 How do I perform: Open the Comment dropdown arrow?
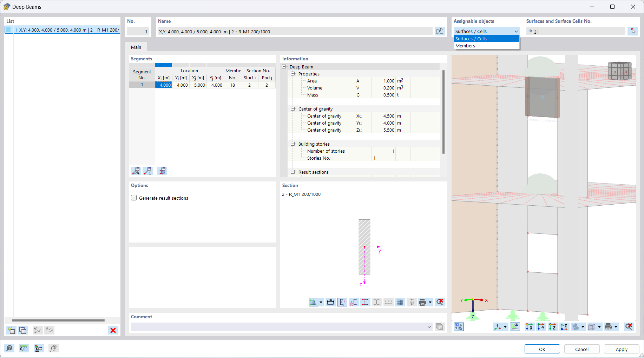(x=429, y=327)
